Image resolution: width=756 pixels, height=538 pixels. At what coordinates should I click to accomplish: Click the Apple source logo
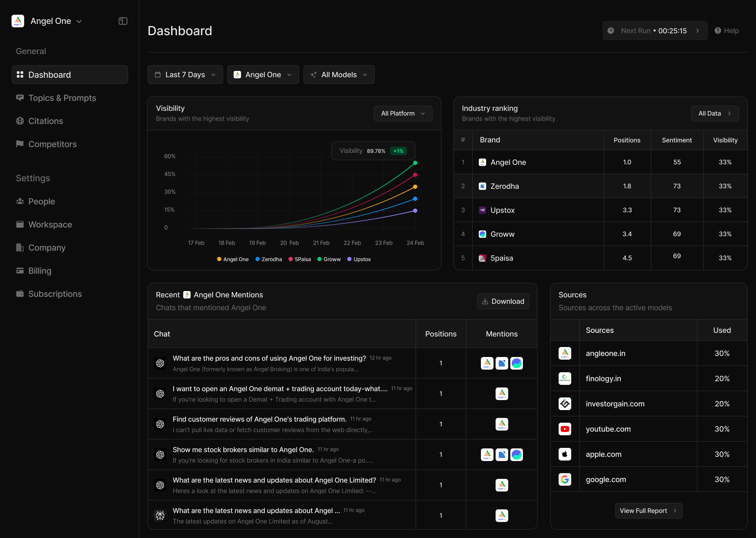[565, 454]
